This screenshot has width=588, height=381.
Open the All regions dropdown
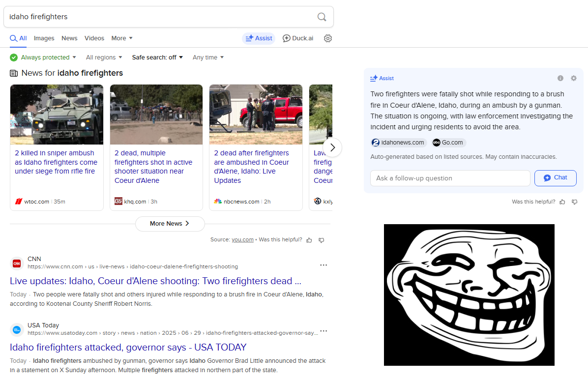(x=104, y=58)
